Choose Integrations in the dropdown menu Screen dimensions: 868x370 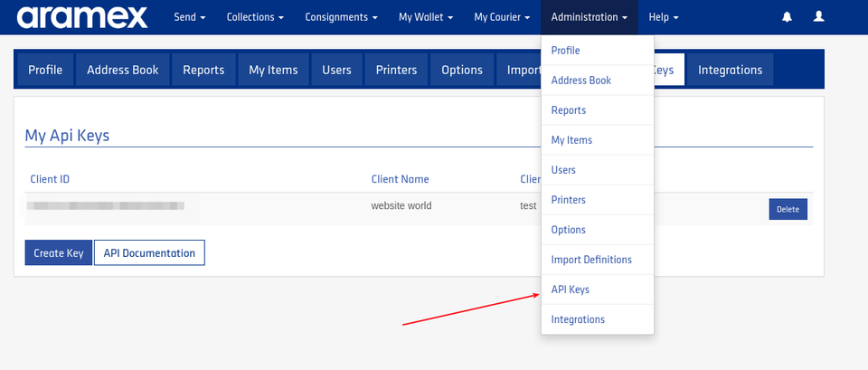578,319
